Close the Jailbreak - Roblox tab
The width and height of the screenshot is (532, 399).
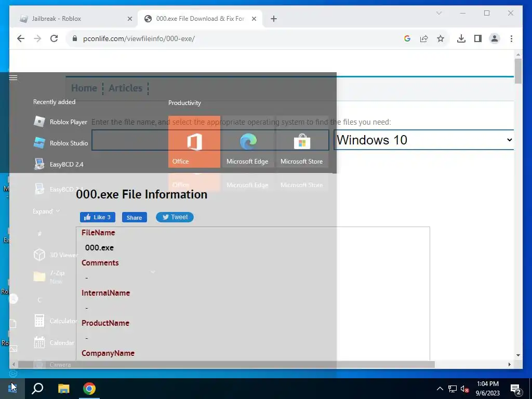129,19
